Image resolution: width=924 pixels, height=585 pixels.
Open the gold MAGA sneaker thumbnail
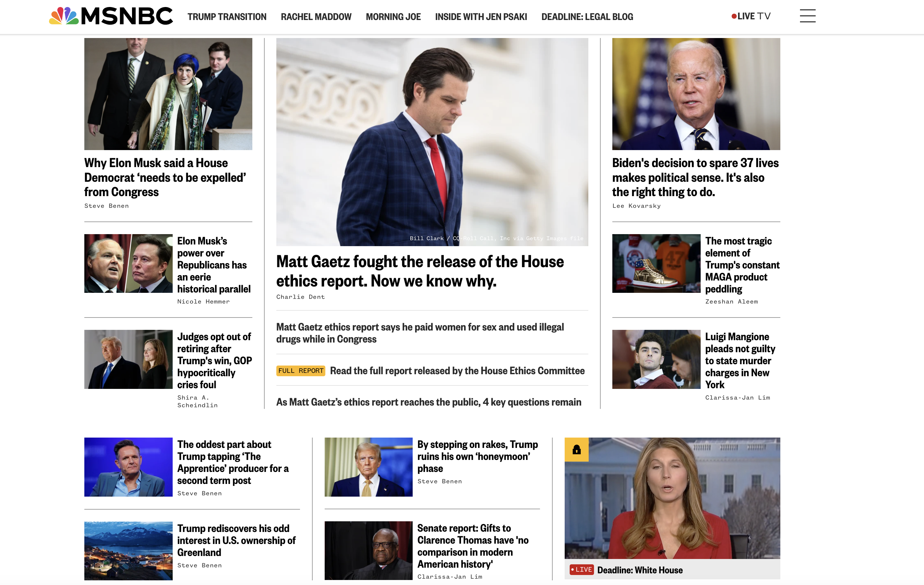click(x=656, y=263)
